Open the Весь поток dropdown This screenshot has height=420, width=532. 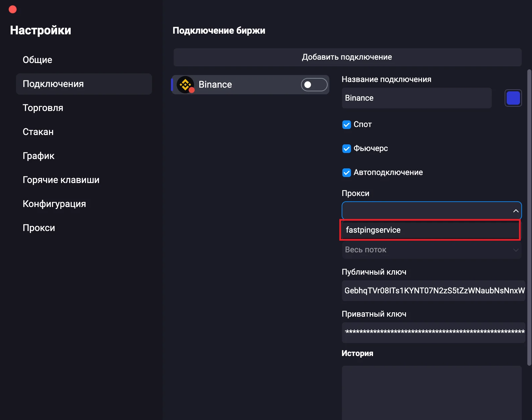431,250
